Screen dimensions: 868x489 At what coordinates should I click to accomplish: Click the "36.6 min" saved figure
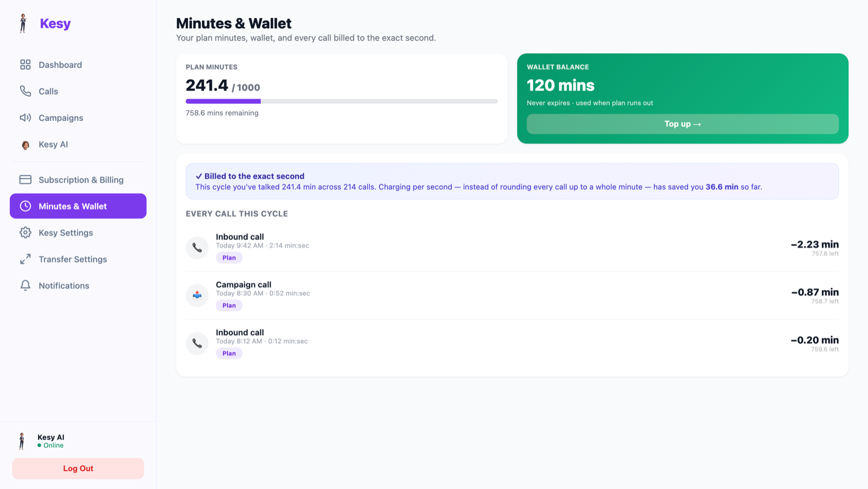722,187
